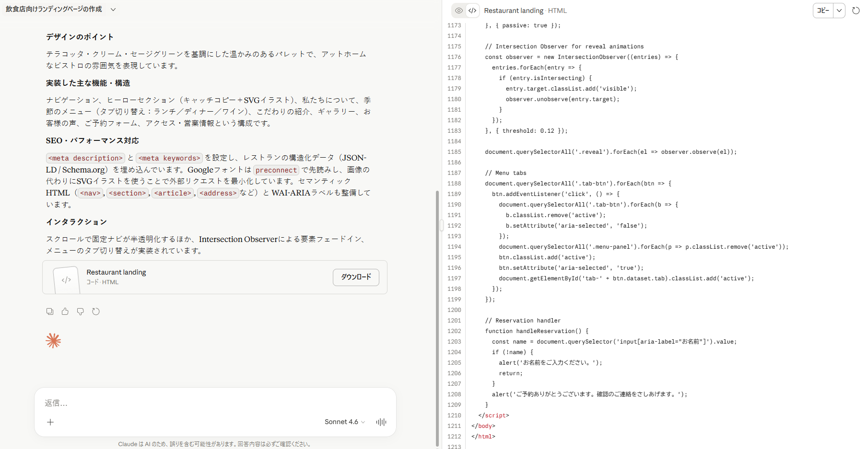
Task: Refresh the artifact panel with the reload icon
Action: [x=856, y=11]
